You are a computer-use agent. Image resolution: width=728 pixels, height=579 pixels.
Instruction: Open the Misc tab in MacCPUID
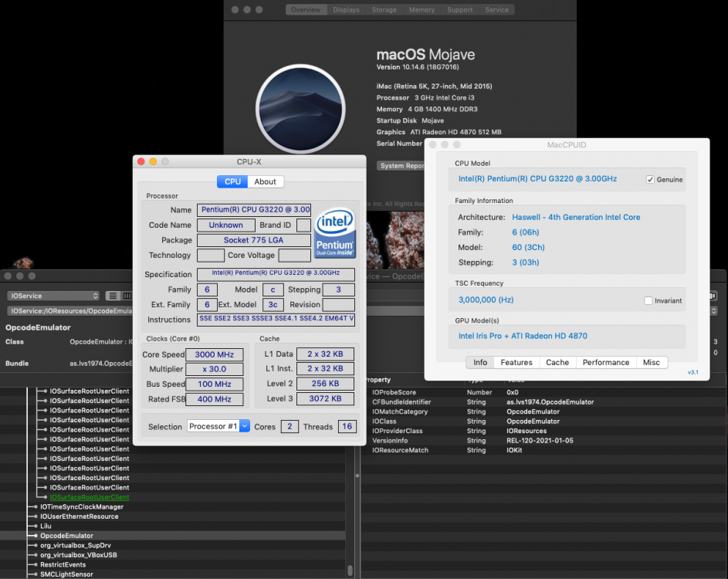(x=651, y=362)
